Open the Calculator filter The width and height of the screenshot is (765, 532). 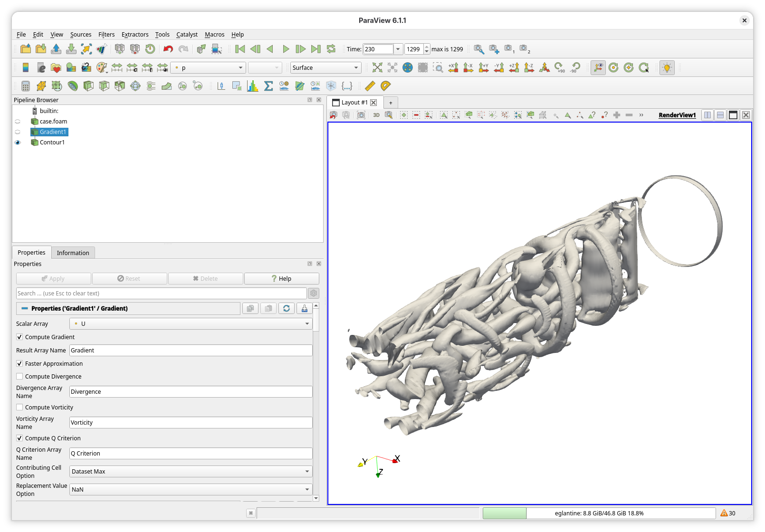[x=26, y=86]
